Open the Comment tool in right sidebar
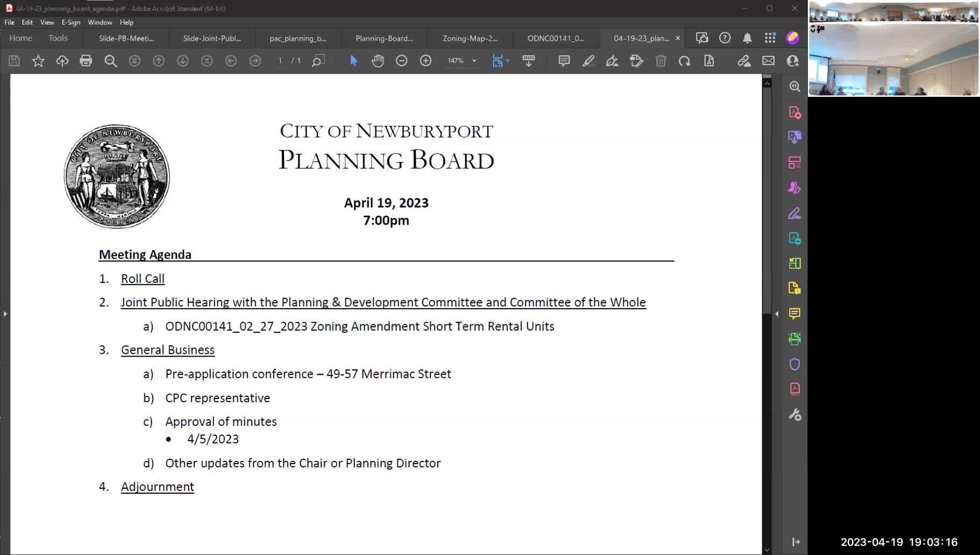 (795, 314)
